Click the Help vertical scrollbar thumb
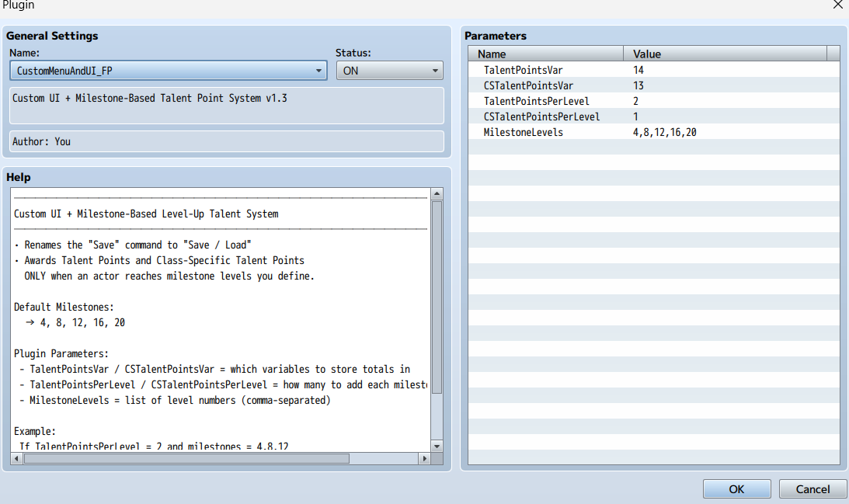The image size is (849, 504). [437, 295]
